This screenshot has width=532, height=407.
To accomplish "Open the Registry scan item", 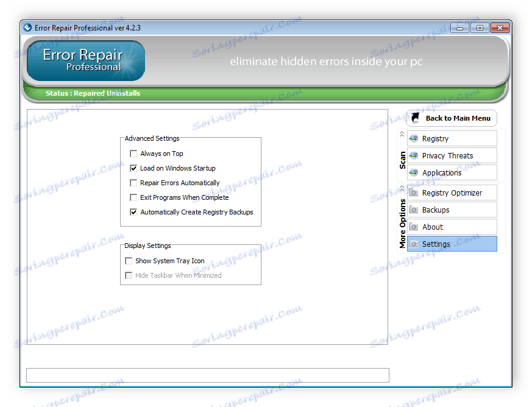I will (452, 138).
